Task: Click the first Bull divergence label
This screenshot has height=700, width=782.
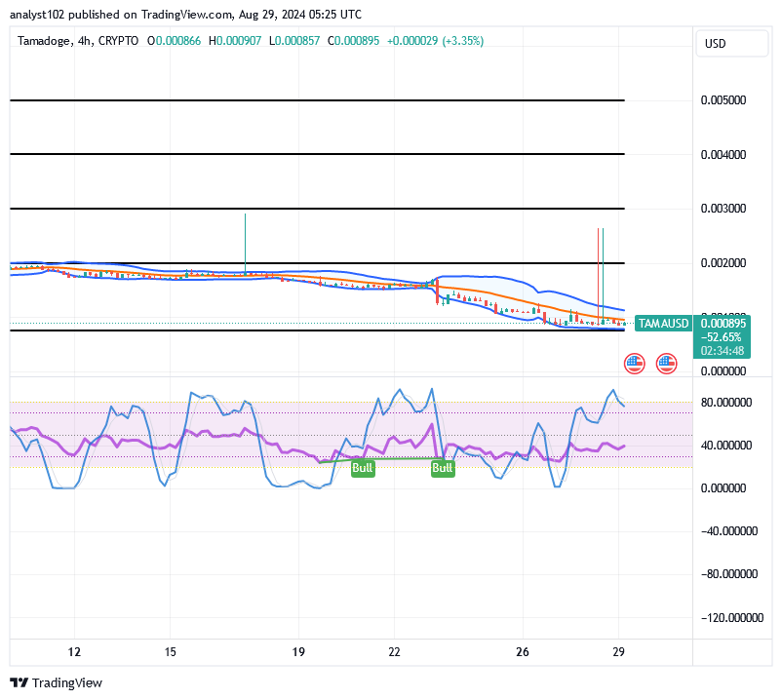Action: (x=363, y=468)
